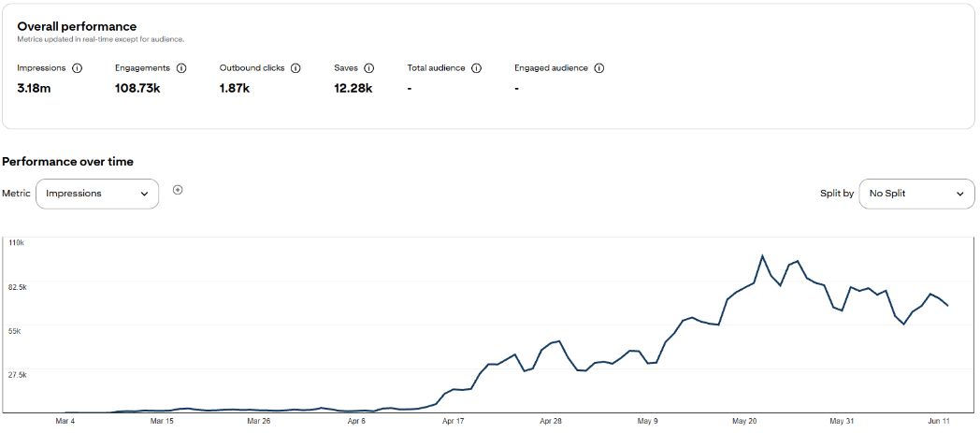This screenshot has width=980, height=433.
Task: Click the 108.73k Engagements figure
Action: (x=137, y=88)
